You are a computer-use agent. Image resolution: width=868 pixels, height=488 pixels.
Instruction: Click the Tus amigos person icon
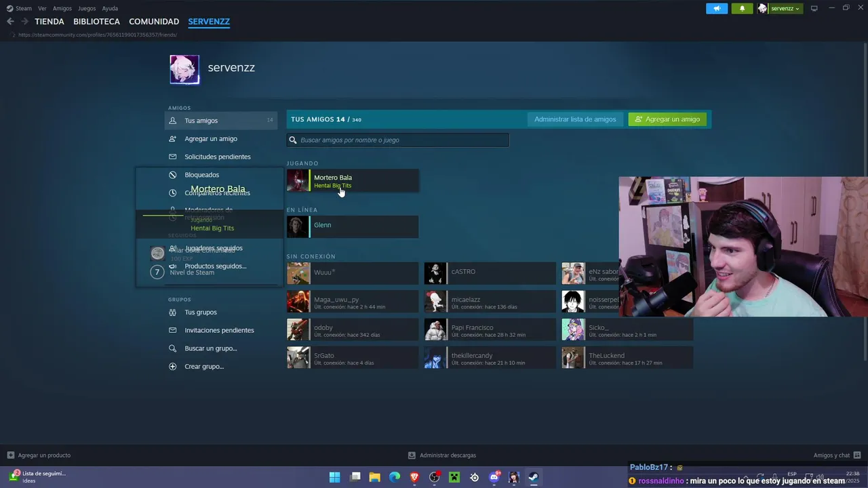(172, 121)
